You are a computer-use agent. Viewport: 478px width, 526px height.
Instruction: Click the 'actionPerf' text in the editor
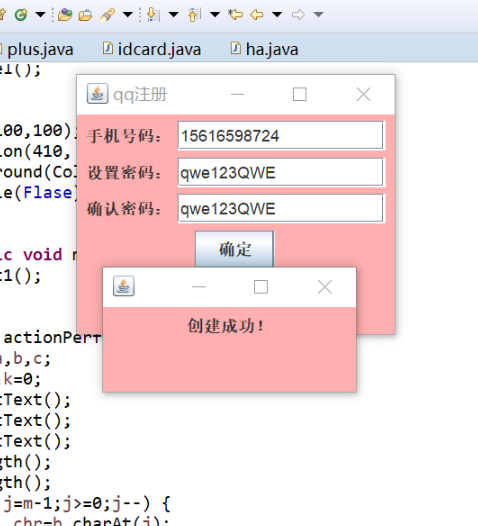pos(52,337)
